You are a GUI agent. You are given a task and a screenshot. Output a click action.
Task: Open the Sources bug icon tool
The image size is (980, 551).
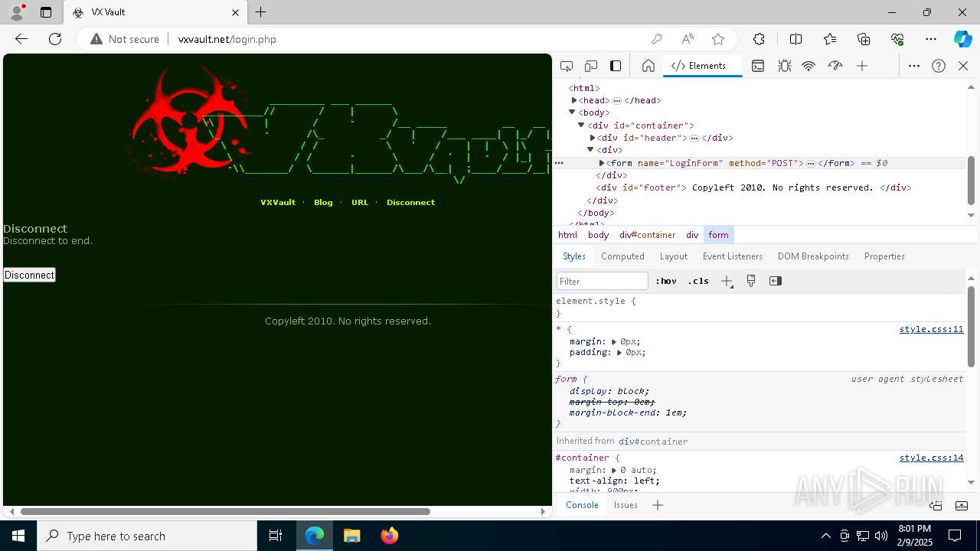(784, 66)
